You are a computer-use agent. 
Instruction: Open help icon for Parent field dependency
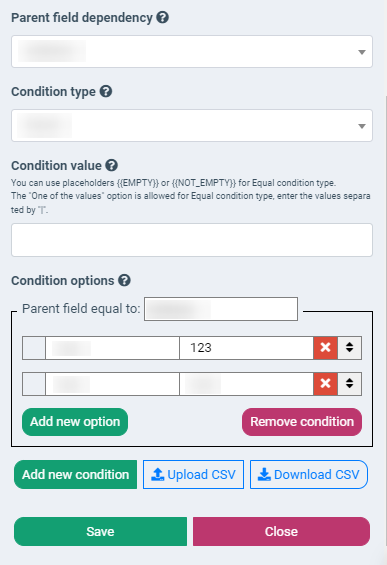point(163,17)
